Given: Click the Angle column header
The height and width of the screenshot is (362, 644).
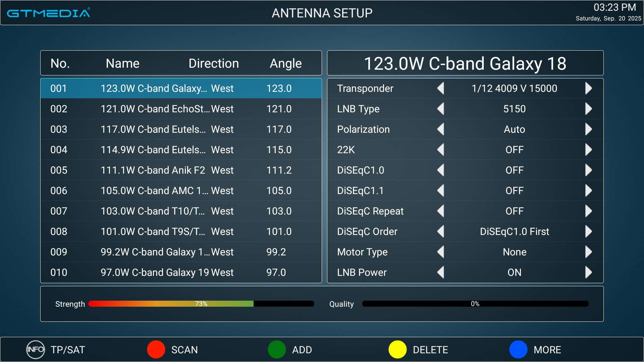Looking at the screenshot, I should [x=286, y=64].
